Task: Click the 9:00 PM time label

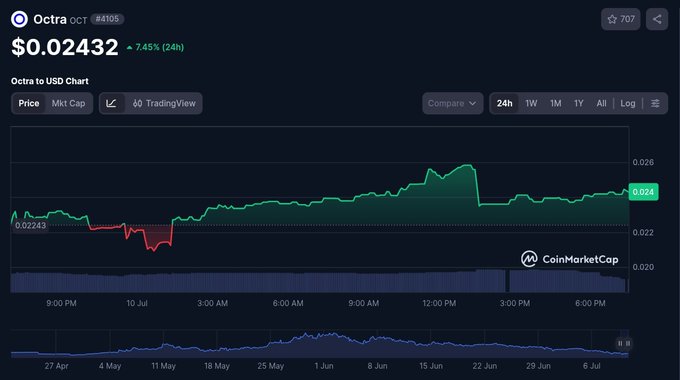Action: click(61, 303)
